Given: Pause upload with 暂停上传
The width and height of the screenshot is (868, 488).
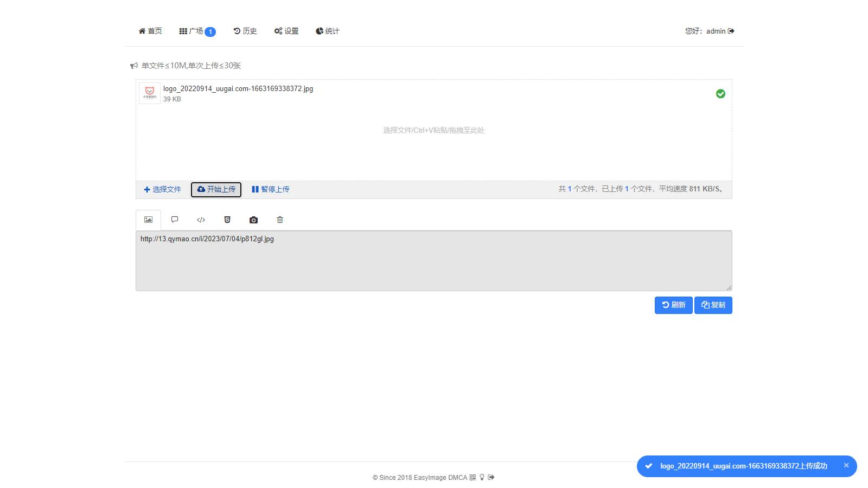Looking at the screenshot, I should coord(270,189).
